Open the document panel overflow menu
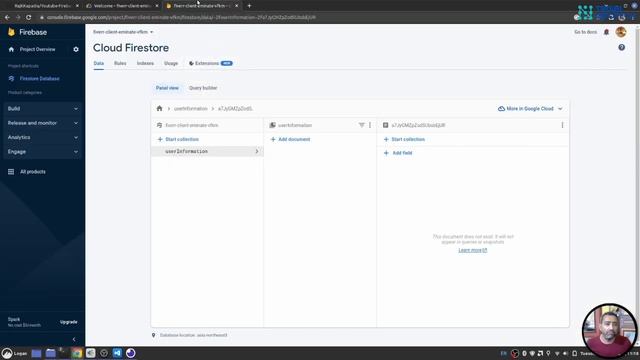 click(562, 125)
